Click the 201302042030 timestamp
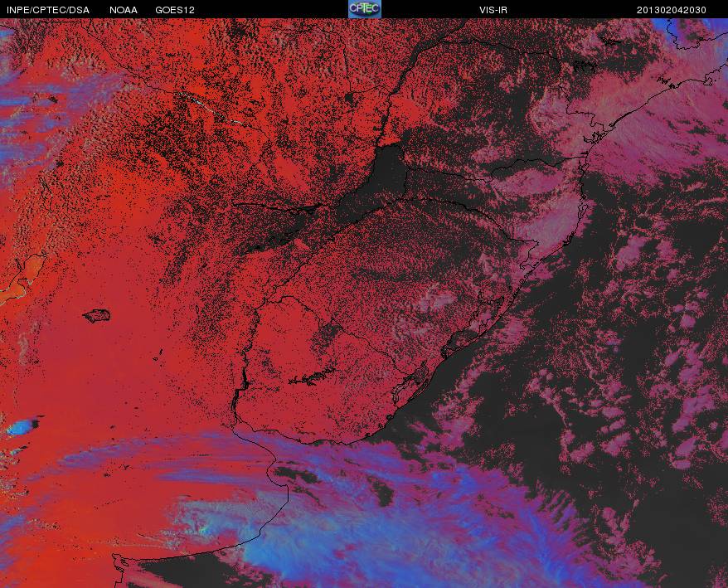Viewport: 728px width, 588px height. (672, 10)
